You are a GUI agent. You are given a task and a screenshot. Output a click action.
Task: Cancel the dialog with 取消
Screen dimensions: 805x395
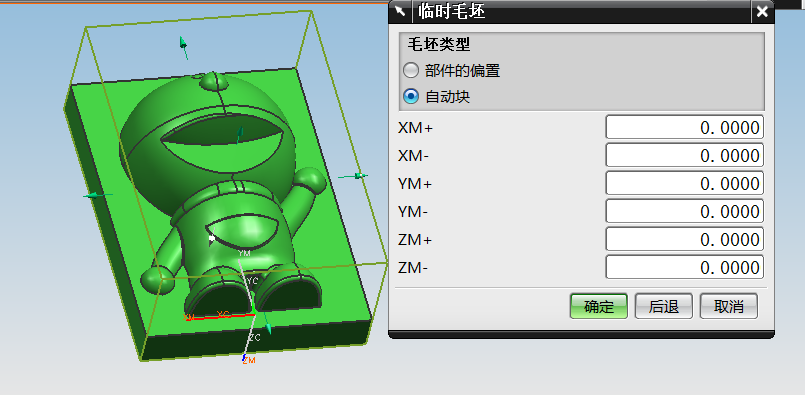click(x=729, y=307)
